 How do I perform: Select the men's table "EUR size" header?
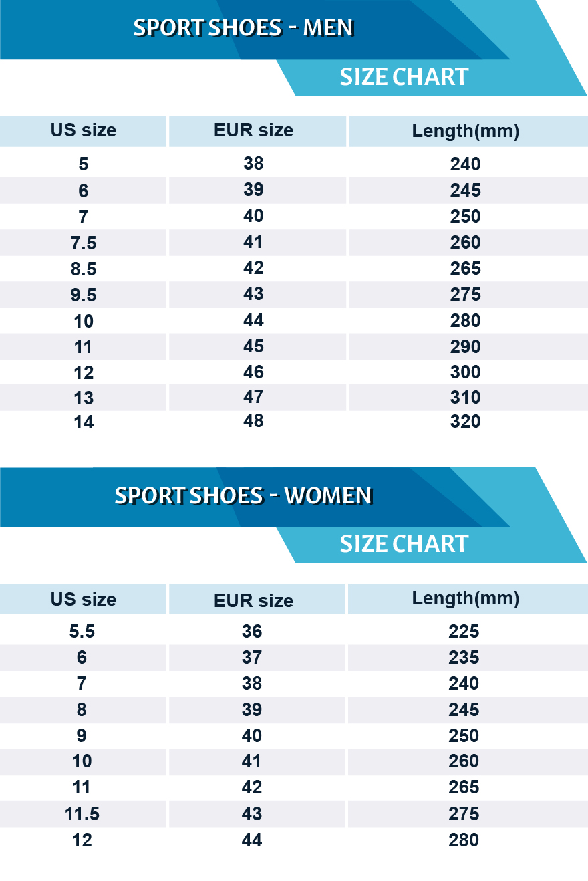point(254,130)
